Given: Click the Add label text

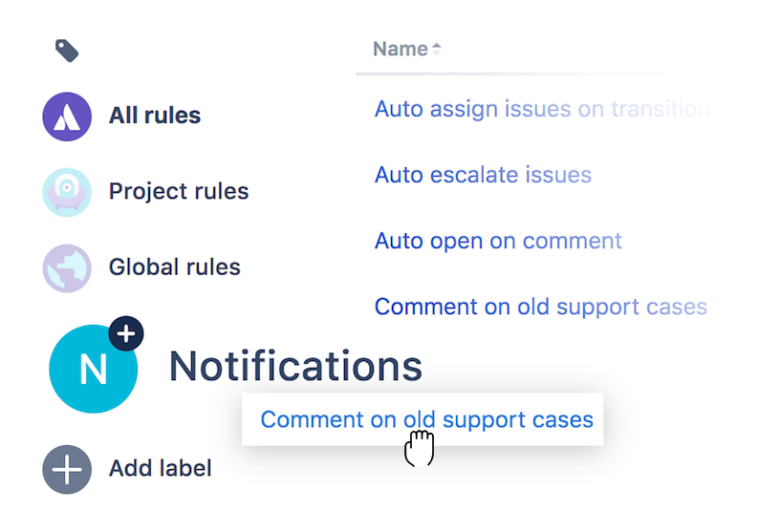Looking at the screenshot, I should 160,468.
